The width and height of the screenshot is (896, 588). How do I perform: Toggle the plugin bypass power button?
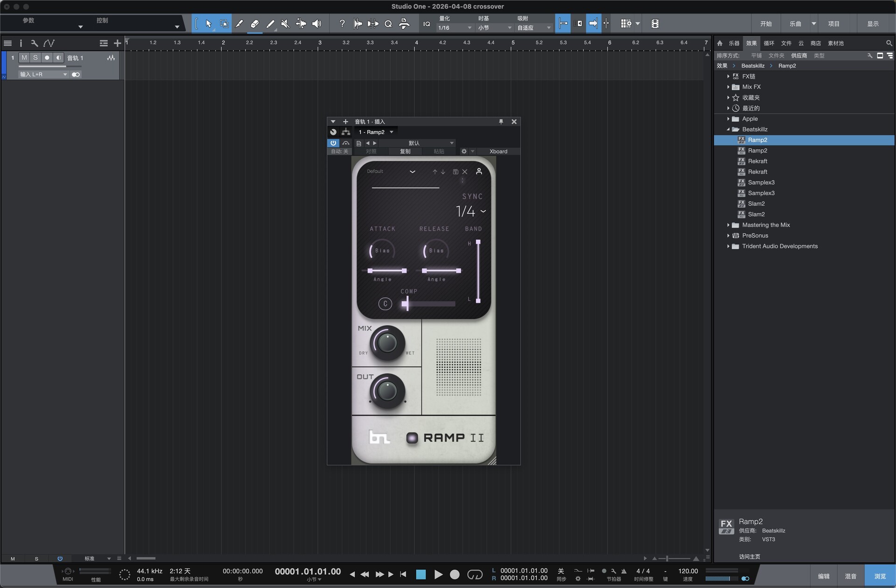pos(333,143)
